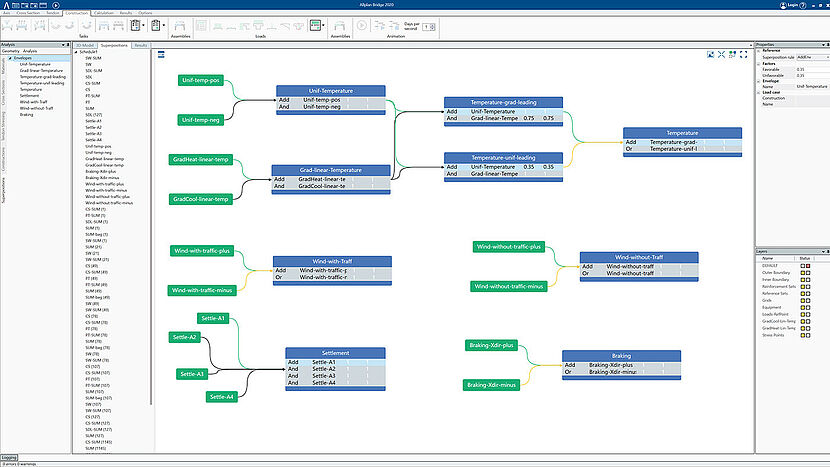
Task: Switch to the Results tab in canvas
Action: (141, 45)
